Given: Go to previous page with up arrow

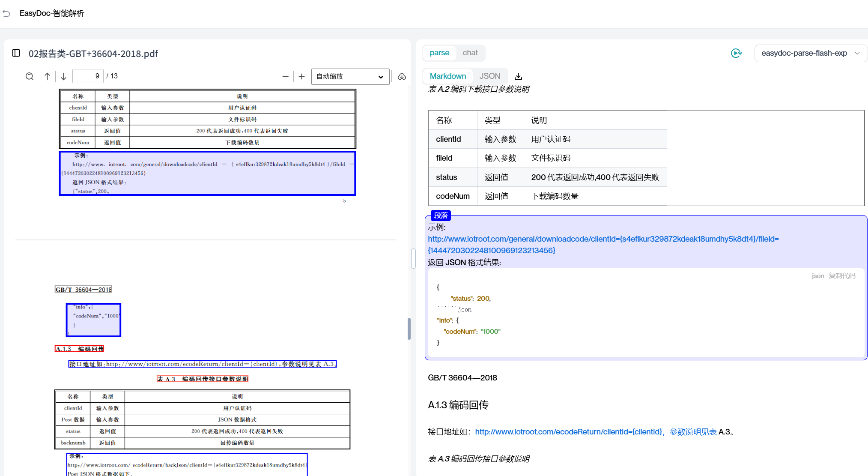Looking at the screenshot, I should coord(47,76).
